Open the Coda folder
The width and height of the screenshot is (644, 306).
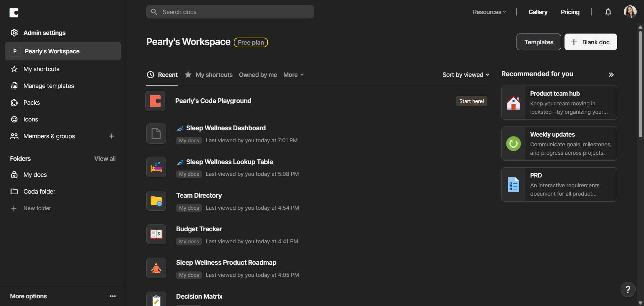pos(39,191)
